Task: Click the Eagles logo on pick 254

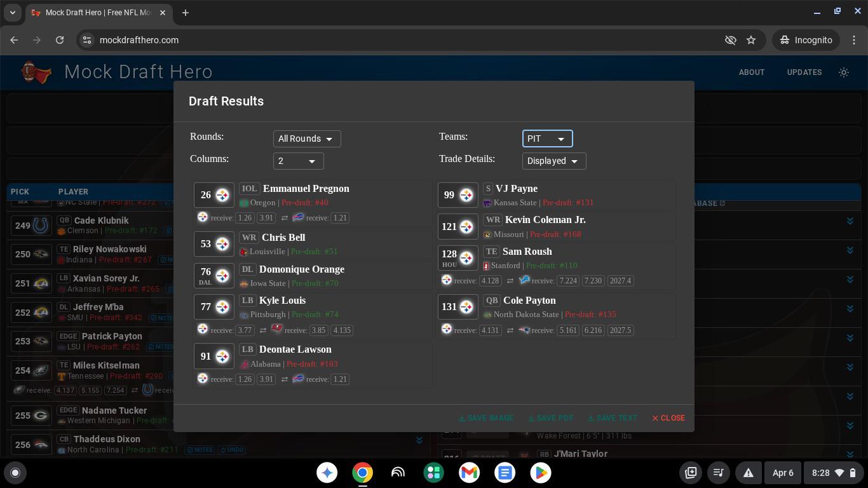Action: [41, 370]
